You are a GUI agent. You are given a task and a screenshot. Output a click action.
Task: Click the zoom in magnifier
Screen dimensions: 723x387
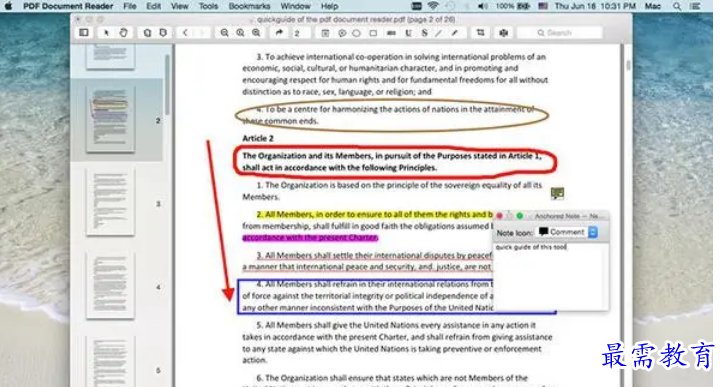(256, 33)
